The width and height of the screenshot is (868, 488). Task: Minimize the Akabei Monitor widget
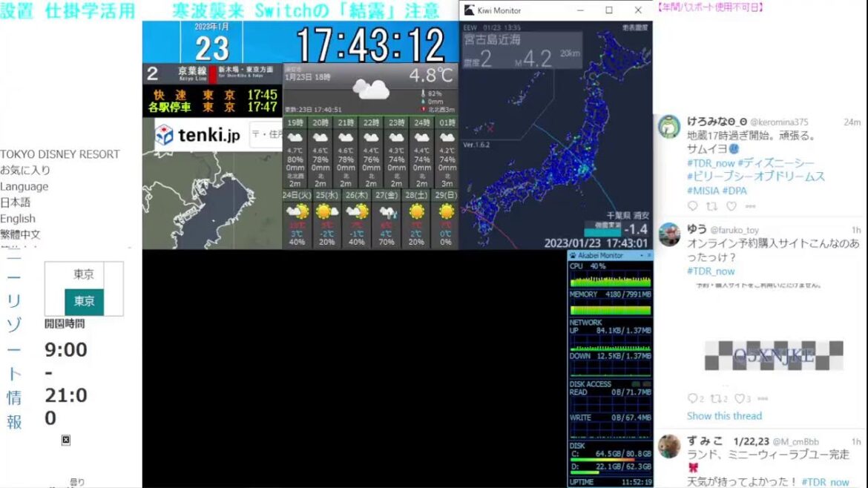(x=640, y=255)
